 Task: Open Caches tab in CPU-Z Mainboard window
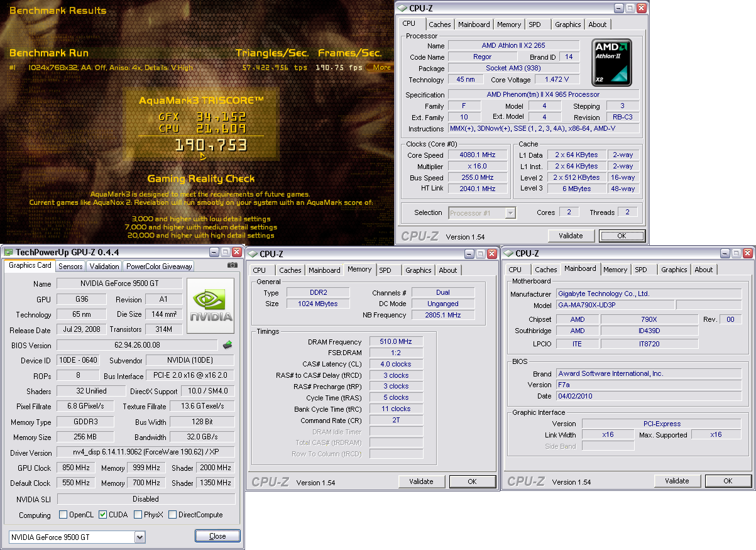click(x=546, y=270)
